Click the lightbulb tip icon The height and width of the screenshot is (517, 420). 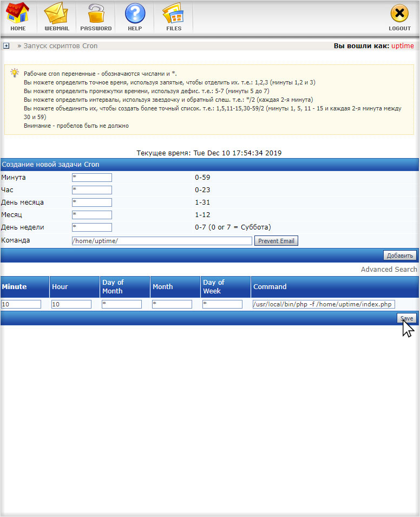[x=15, y=73]
